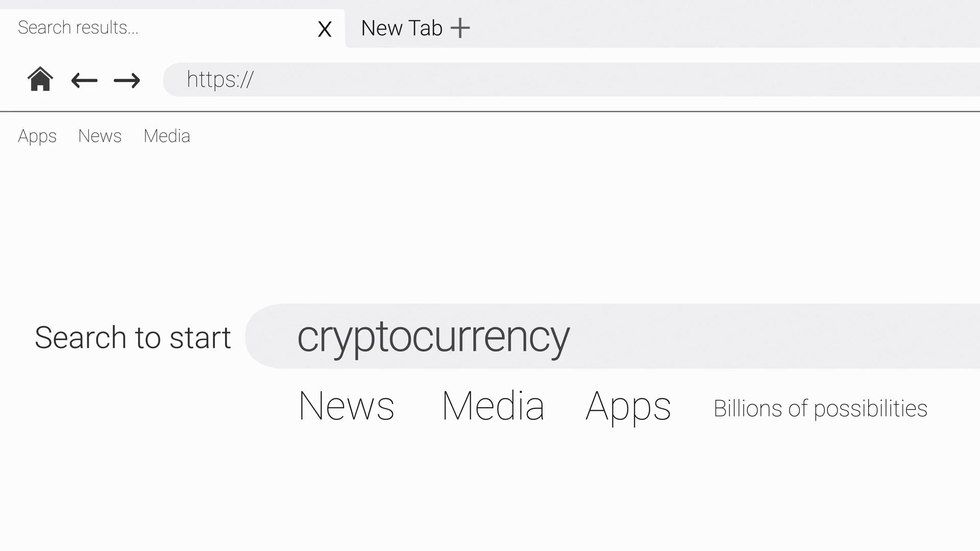
Task: Click the large Media link below search
Action: [493, 406]
